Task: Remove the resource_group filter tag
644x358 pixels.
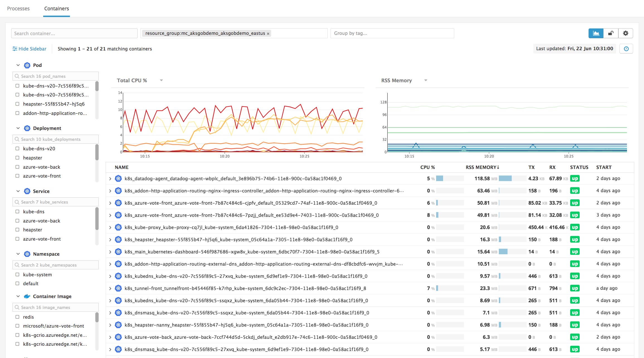Action: click(x=268, y=33)
